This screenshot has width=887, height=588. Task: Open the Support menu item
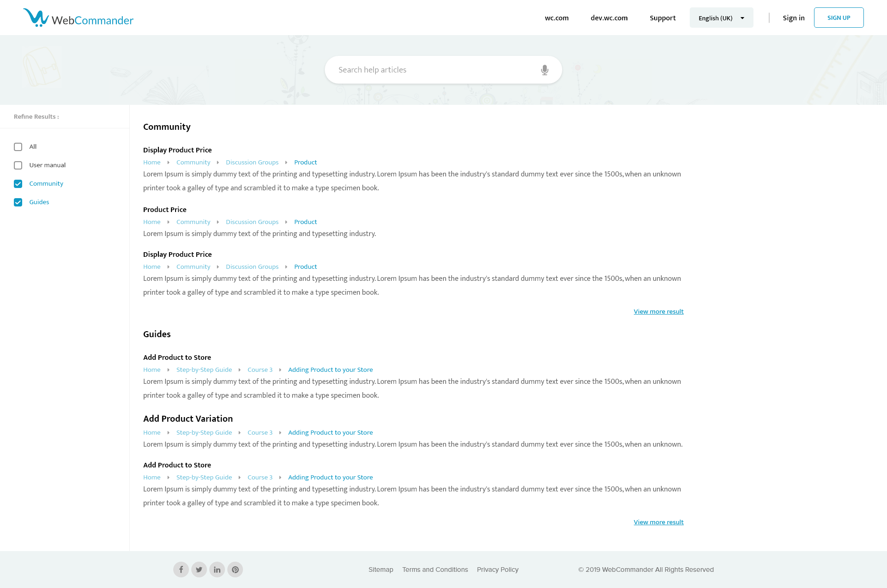click(662, 18)
